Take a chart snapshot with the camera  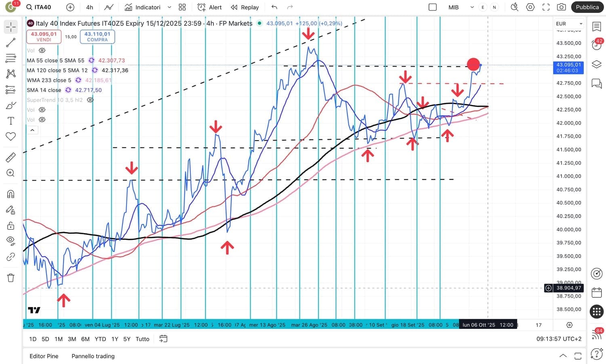561,7
